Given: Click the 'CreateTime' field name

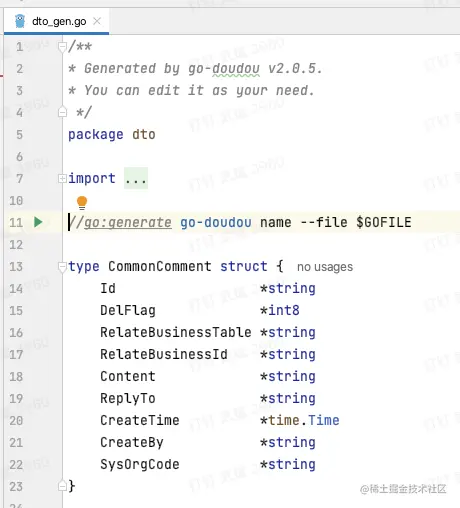Looking at the screenshot, I should [140, 420].
